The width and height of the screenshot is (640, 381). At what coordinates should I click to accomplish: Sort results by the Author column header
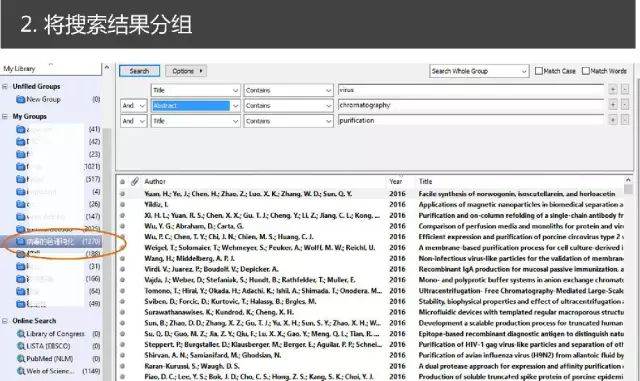coord(155,181)
